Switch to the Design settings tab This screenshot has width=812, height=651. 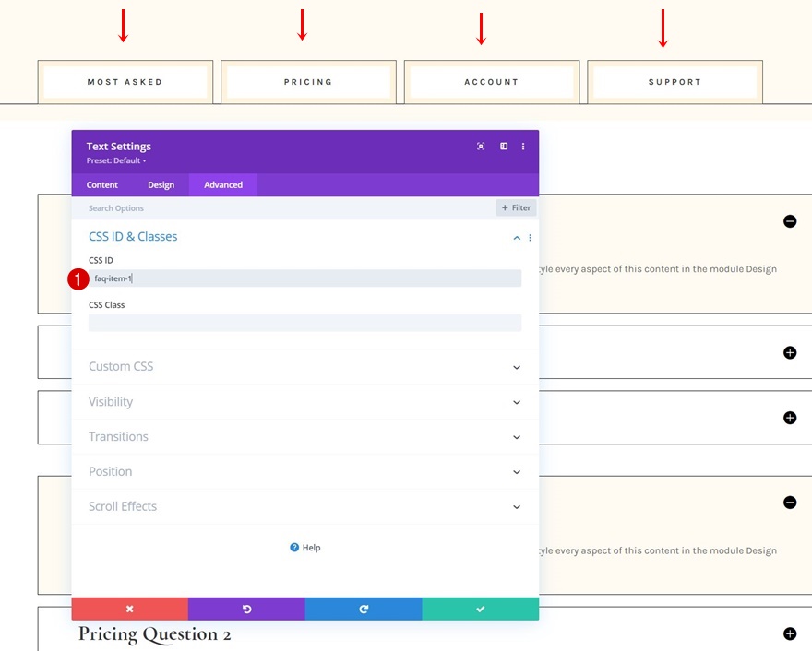pos(161,184)
